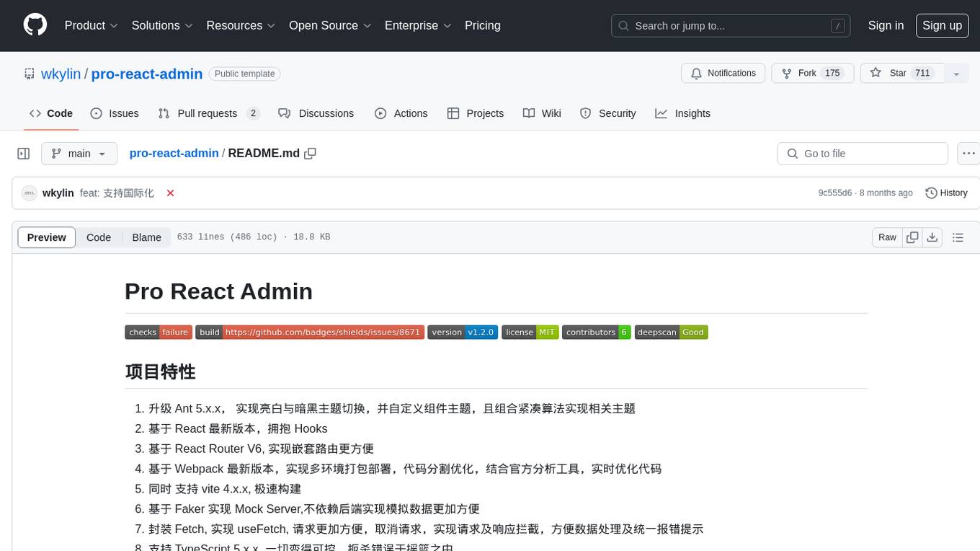Viewport: 980px width, 551px height.
Task: Copy the README.md file path
Action: [311, 154]
